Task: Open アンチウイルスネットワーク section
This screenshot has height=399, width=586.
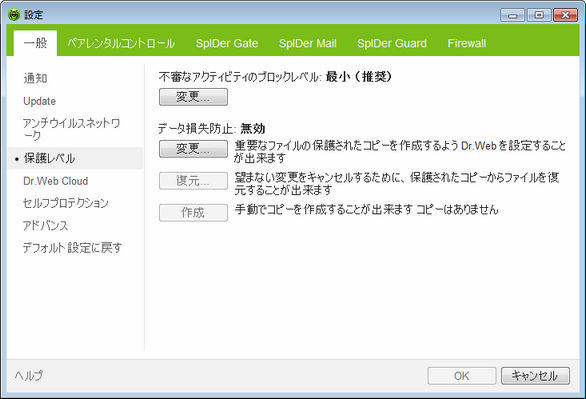Action: coord(71,129)
